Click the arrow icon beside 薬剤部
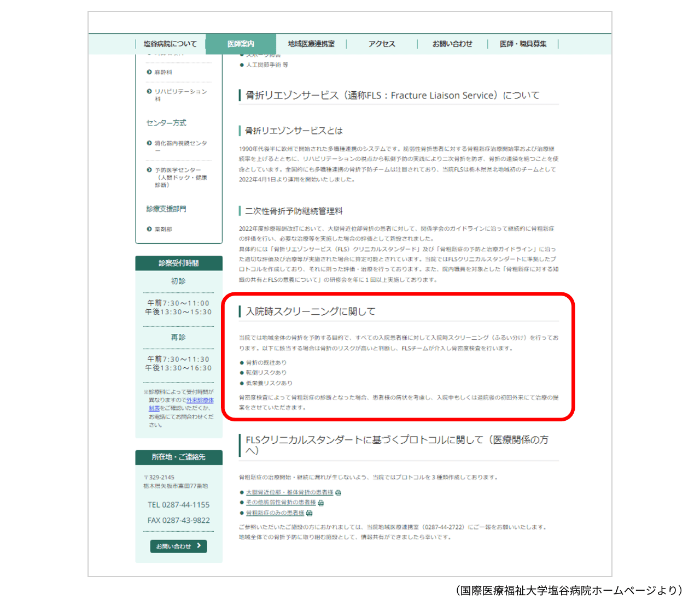 tap(149, 229)
